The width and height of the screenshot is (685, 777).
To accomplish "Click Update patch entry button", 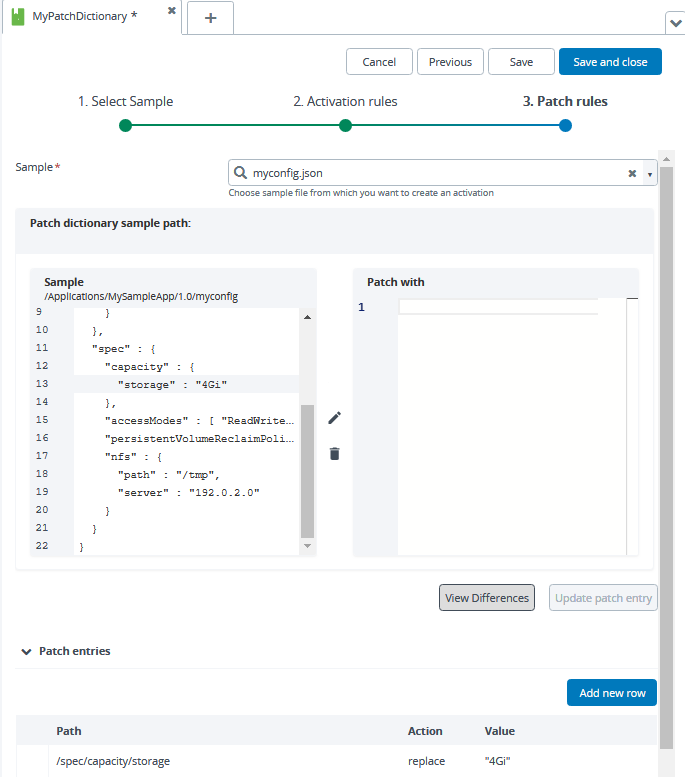I will coord(603,598).
